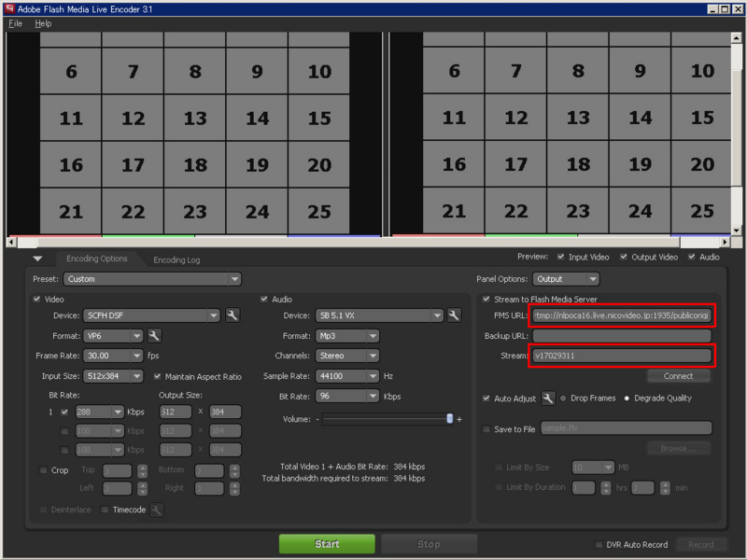This screenshot has height=560, width=747.
Task: Open the audio Format Mp3 dropdown
Action: pos(347,336)
